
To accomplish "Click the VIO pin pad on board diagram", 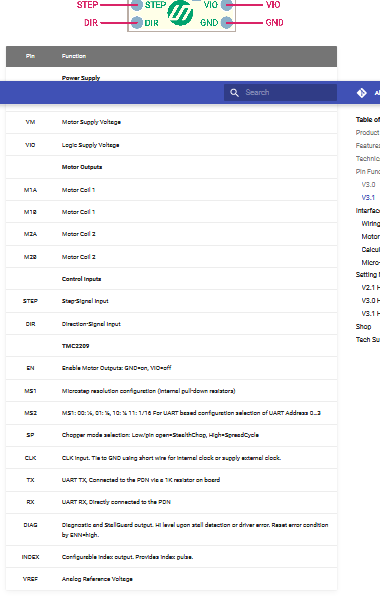I will point(227,5).
